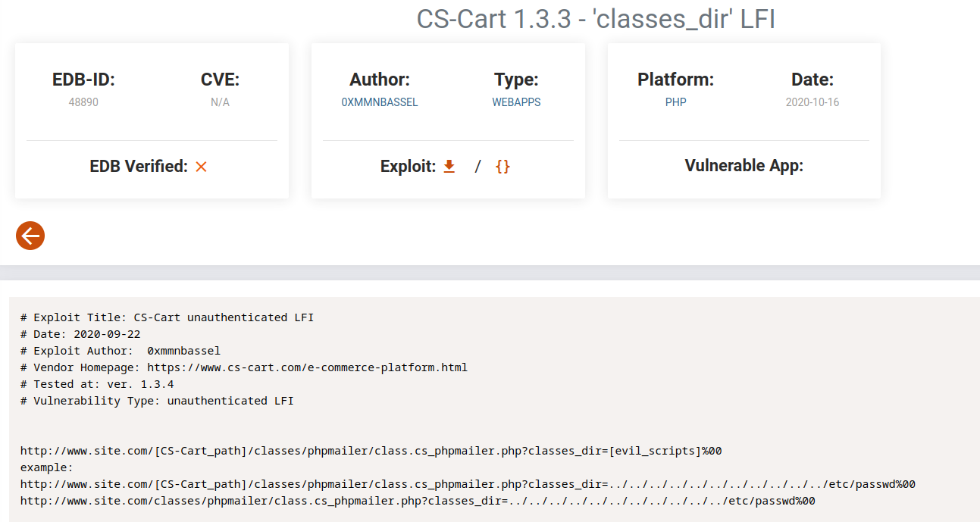
Task: Click the Type heading
Action: click(516, 80)
